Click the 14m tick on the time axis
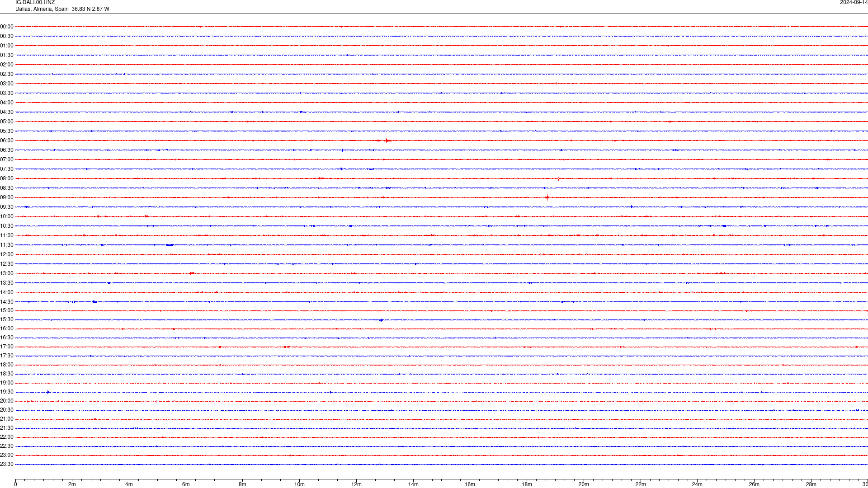 click(413, 484)
